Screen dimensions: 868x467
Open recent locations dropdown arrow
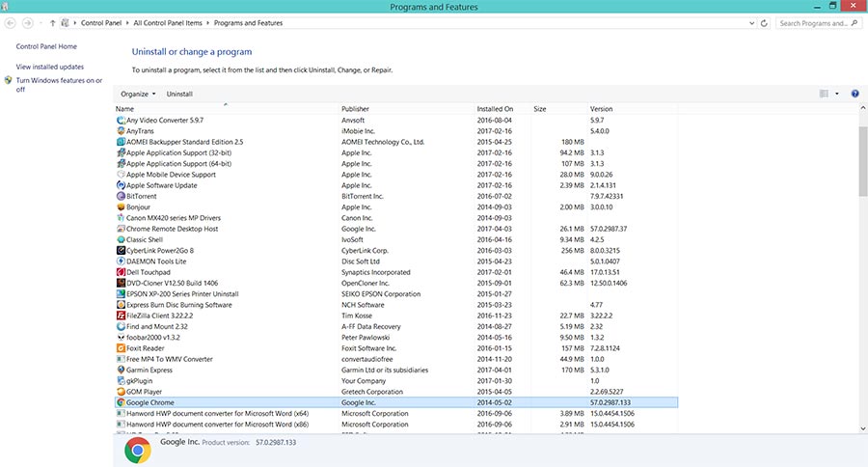41,23
